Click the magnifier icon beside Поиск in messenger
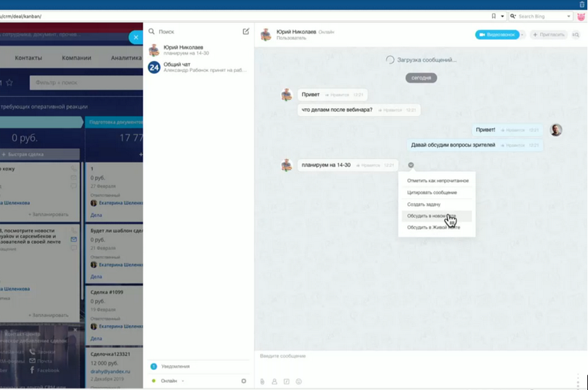Viewport: 588px width, 390px height. (151, 32)
